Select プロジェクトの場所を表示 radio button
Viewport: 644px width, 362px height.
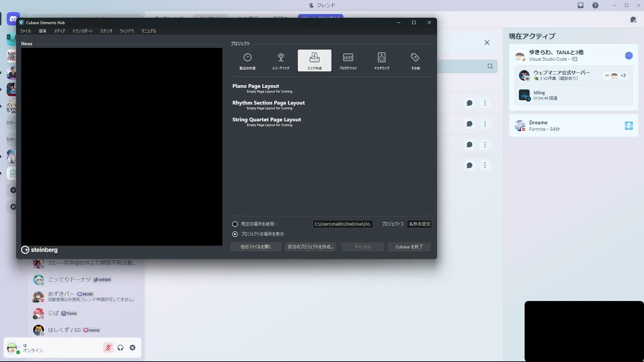[235, 234]
